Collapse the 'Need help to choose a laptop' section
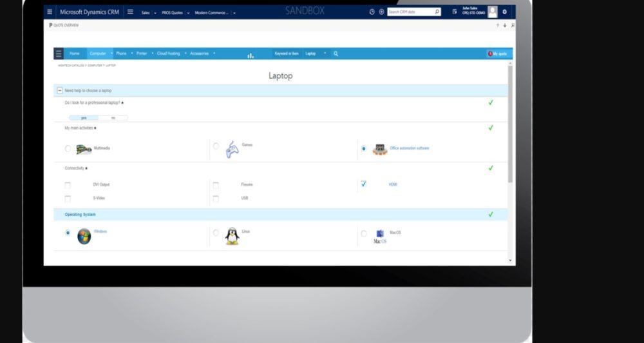 60,91
